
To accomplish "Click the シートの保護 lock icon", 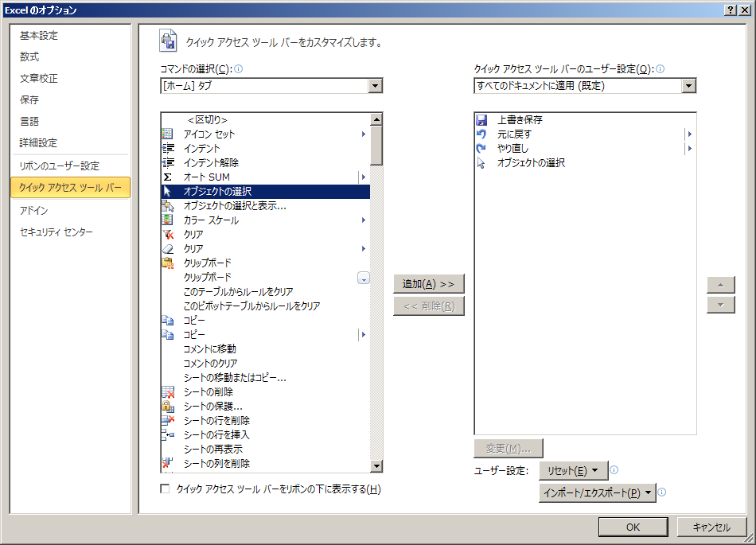I will tap(167, 407).
